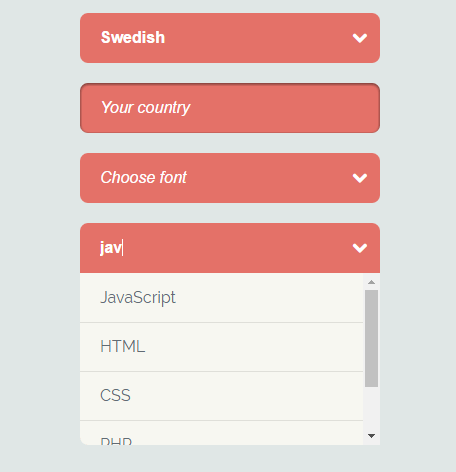The height and width of the screenshot is (472, 456).
Task: Select HTML from the options list
Action: pos(221,347)
